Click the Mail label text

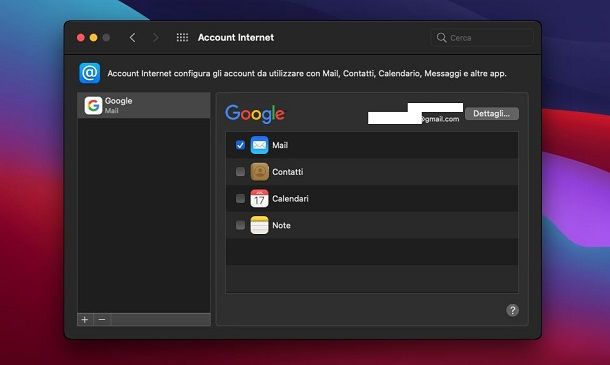pos(280,145)
